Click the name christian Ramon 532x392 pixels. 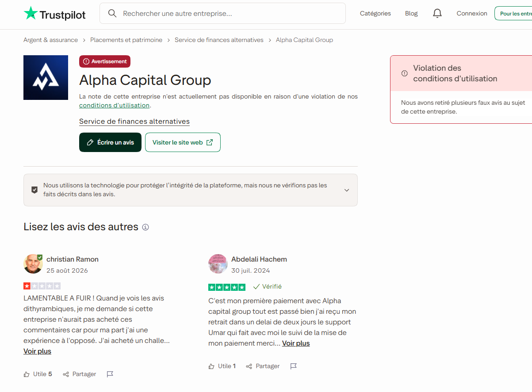point(73,259)
